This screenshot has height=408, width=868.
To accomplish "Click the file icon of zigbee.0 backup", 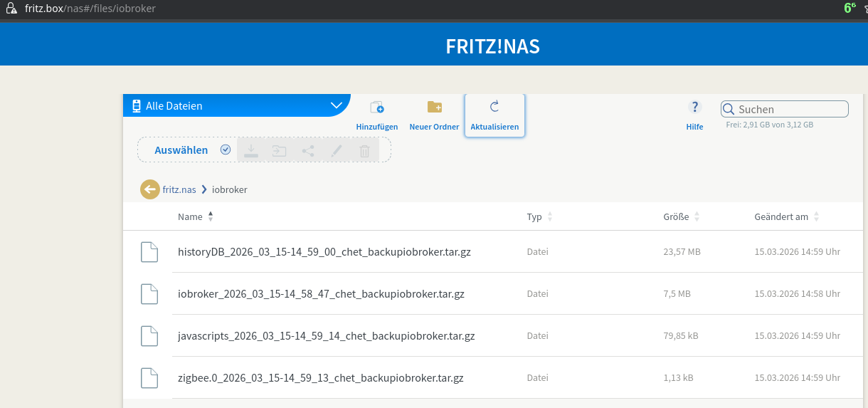I will coord(149,378).
